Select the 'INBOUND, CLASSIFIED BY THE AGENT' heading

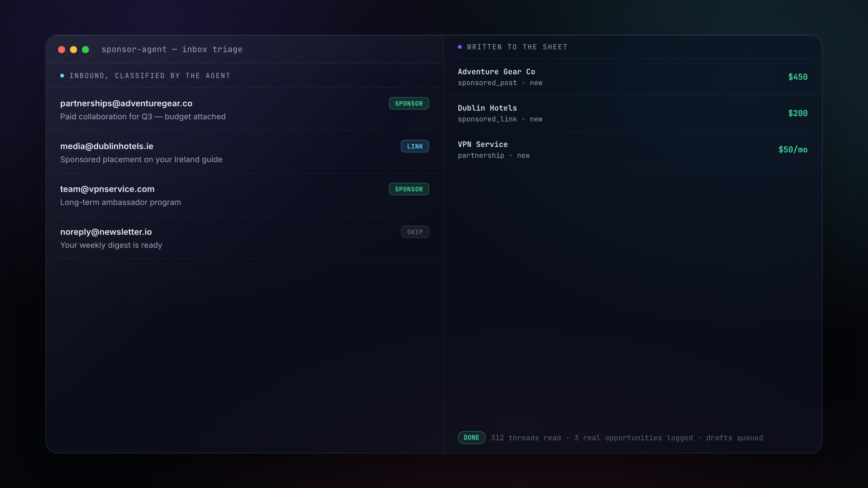click(x=150, y=76)
